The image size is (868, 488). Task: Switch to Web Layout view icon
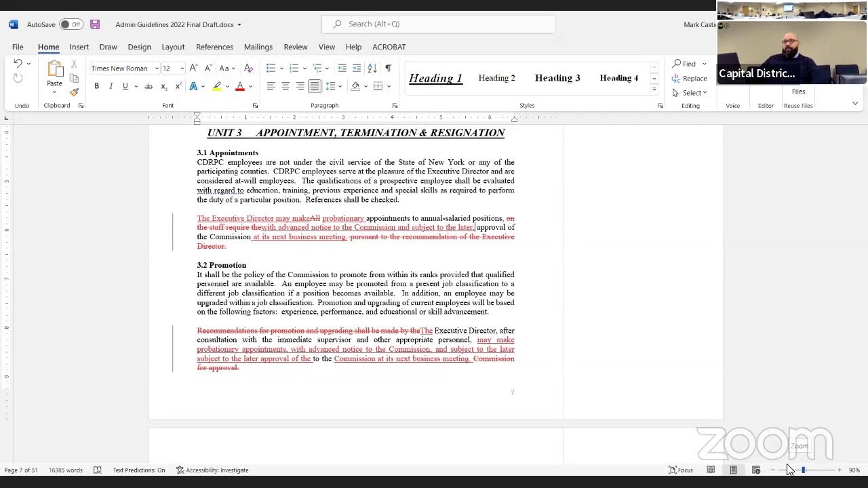756,470
